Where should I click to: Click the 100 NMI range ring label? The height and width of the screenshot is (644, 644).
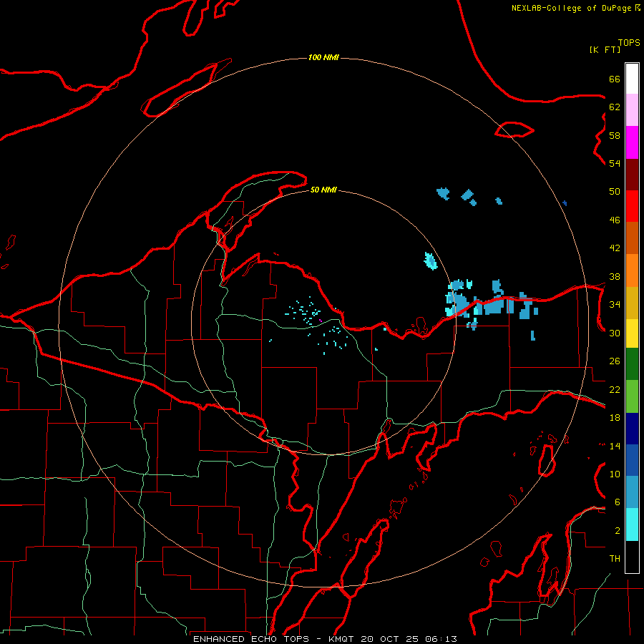(323, 57)
